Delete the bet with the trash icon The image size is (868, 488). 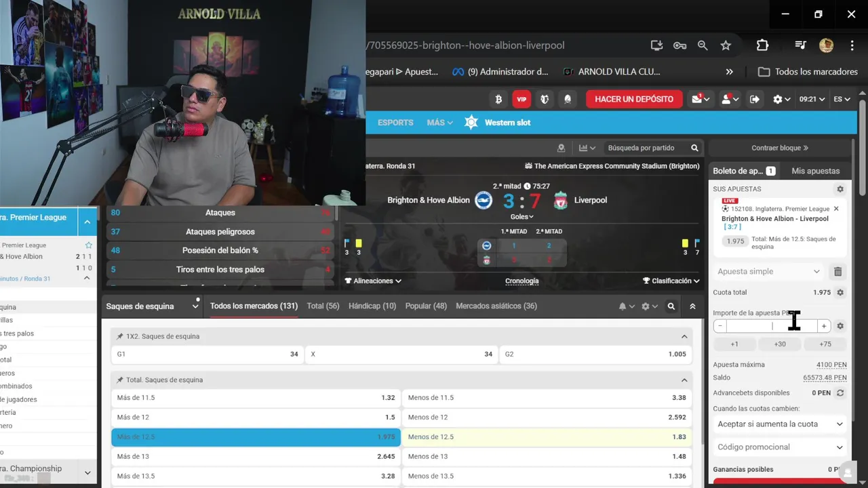pyautogui.click(x=837, y=271)
